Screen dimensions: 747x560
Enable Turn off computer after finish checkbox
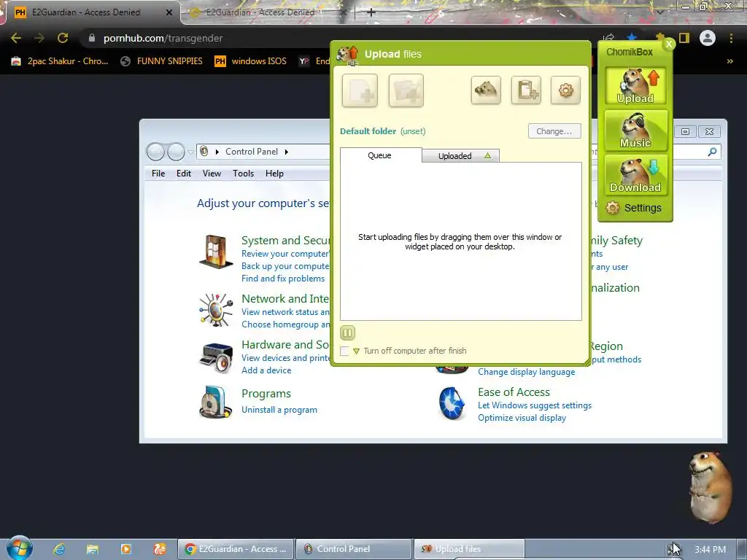(x=344, y=351)
